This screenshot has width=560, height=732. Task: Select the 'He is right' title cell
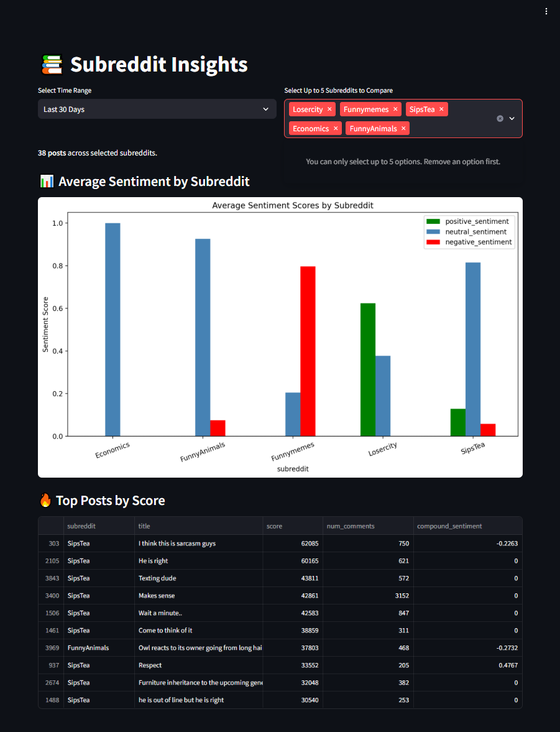(198, 561)
